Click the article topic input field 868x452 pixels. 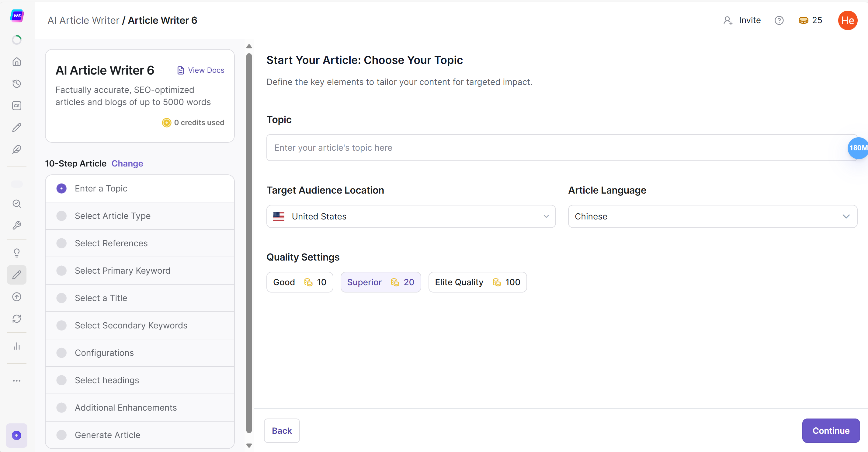556,148
